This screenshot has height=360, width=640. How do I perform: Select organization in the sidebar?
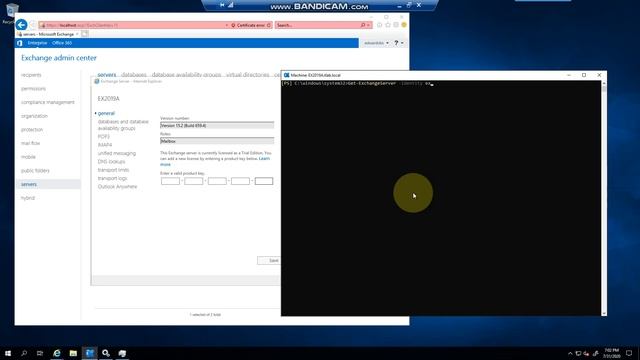click(34, 116)
